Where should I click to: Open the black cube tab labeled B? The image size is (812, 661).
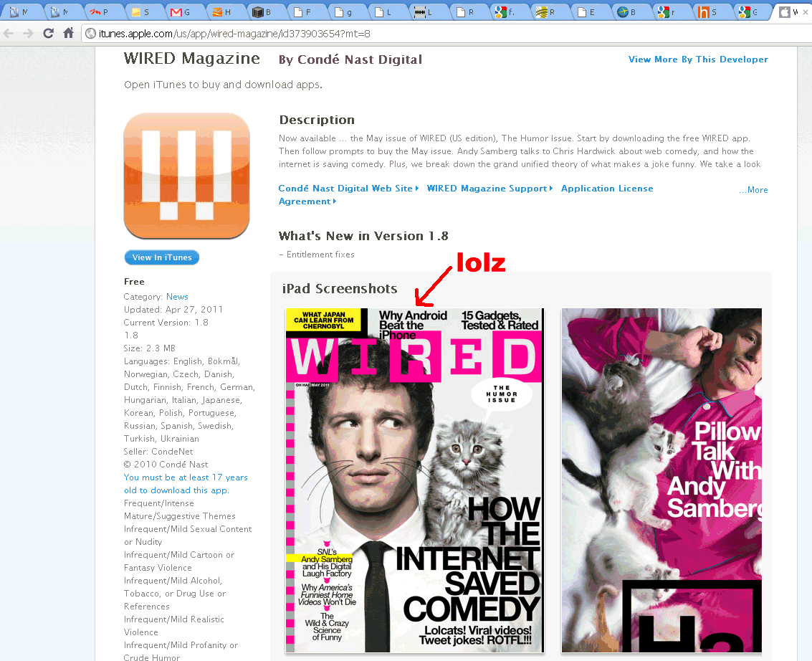click(262, 12)
